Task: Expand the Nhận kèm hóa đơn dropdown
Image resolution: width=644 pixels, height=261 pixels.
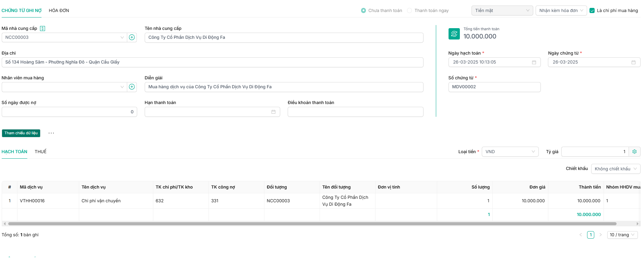Action: 561,11
